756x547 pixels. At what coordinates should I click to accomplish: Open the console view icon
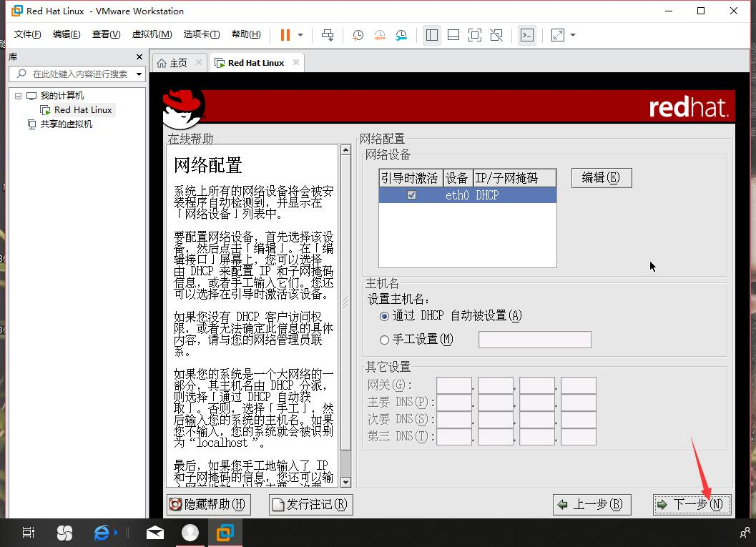tap(527, 35)
